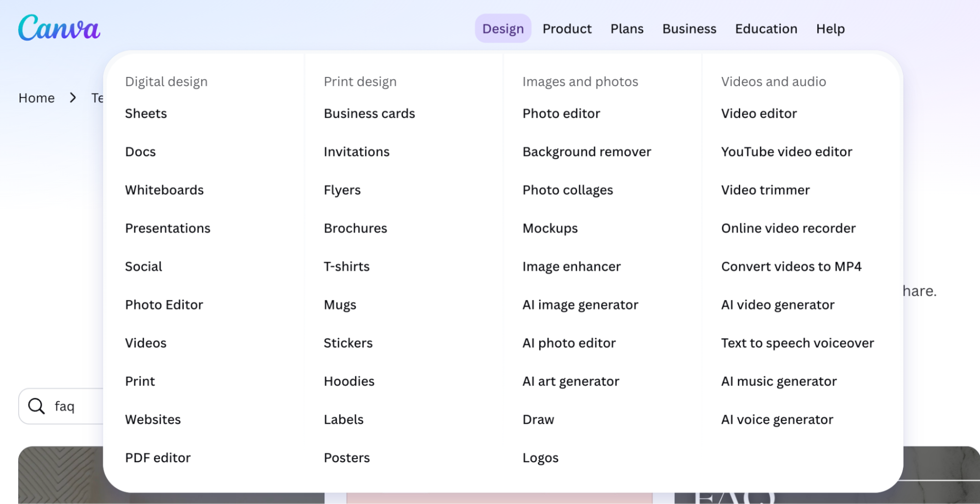Screen dimensions: 980x504
Task: Click the Videos and audio heading
Action: point(774,82)
